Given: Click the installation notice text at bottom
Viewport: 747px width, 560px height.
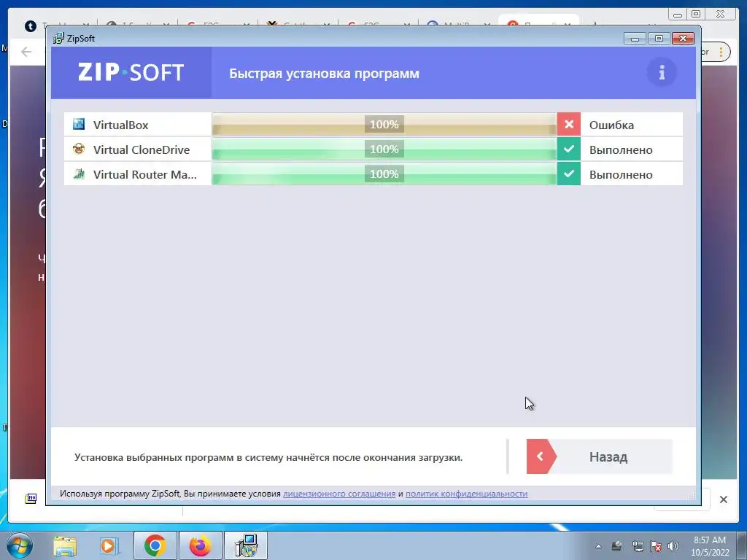Looking at the screenshot, I should [x=268, y=457].
